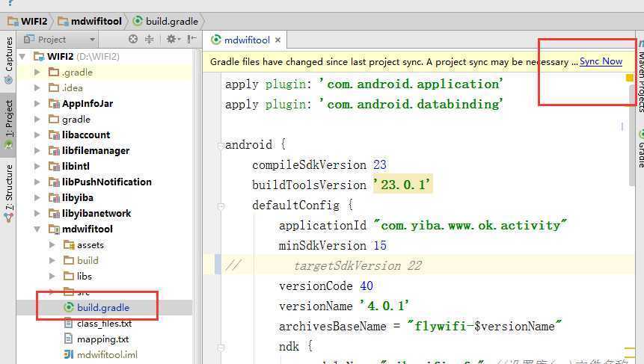Expand the gradle folder

(37, 119)
